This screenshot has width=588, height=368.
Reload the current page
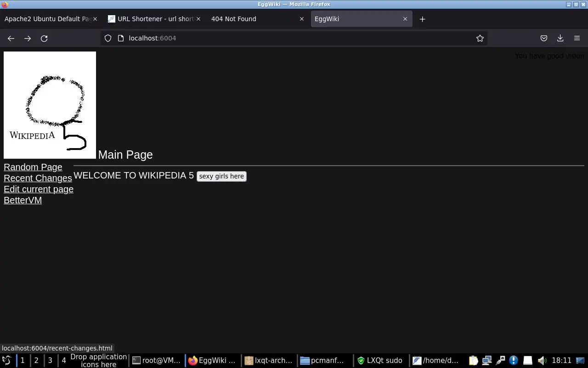44,38
